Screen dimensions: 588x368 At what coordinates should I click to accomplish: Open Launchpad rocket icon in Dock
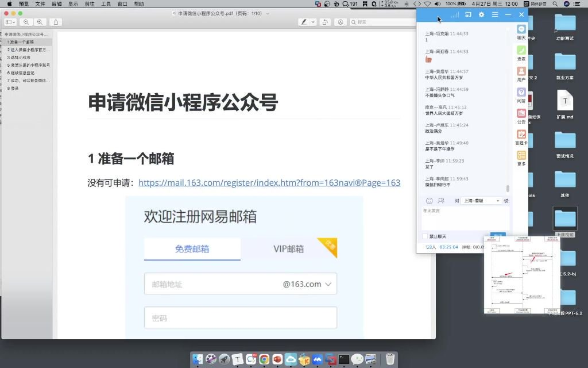click(x=225, y=359)
